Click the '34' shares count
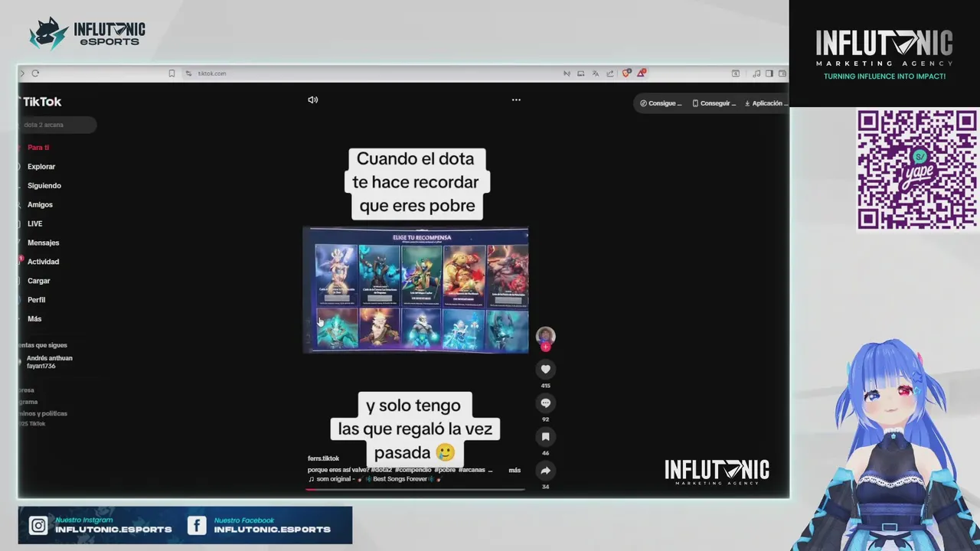The image size is (980, 551). click(545, 487)
